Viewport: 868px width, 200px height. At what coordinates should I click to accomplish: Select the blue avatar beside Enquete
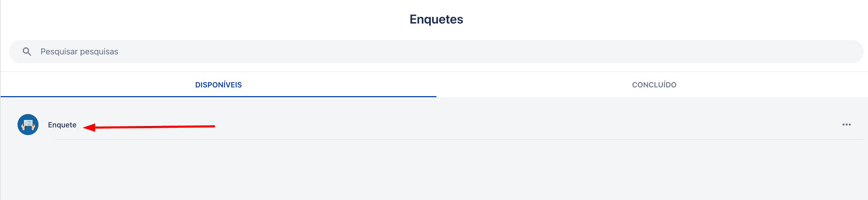point(28,125)
